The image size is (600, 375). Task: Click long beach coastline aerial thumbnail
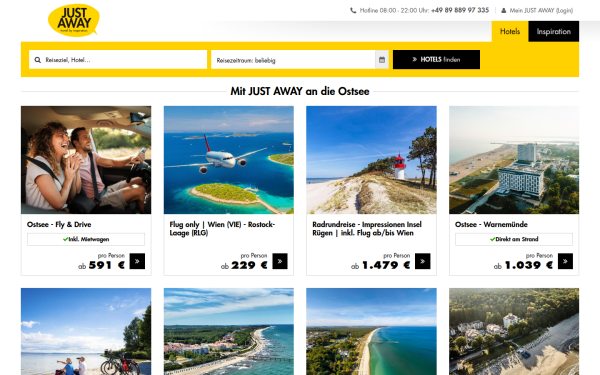[x=372, y=331]
